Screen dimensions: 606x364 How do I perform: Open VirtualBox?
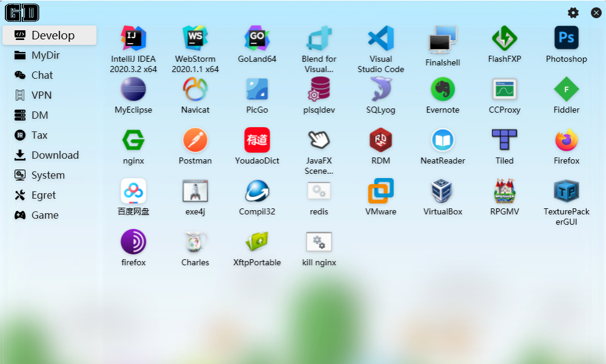tap(442, 191)
